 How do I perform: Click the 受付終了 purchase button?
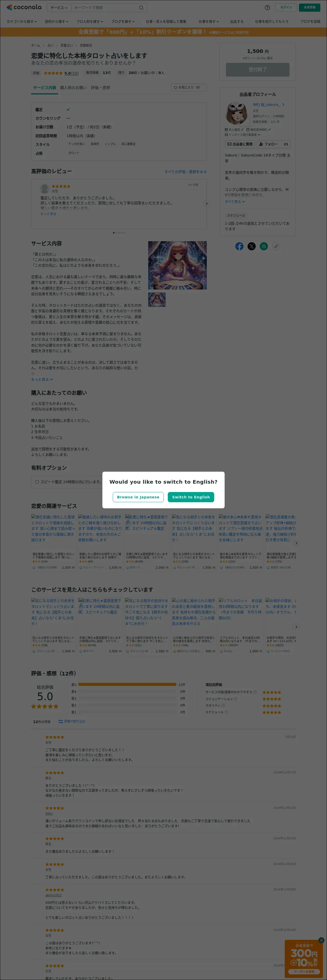point(258,70)
